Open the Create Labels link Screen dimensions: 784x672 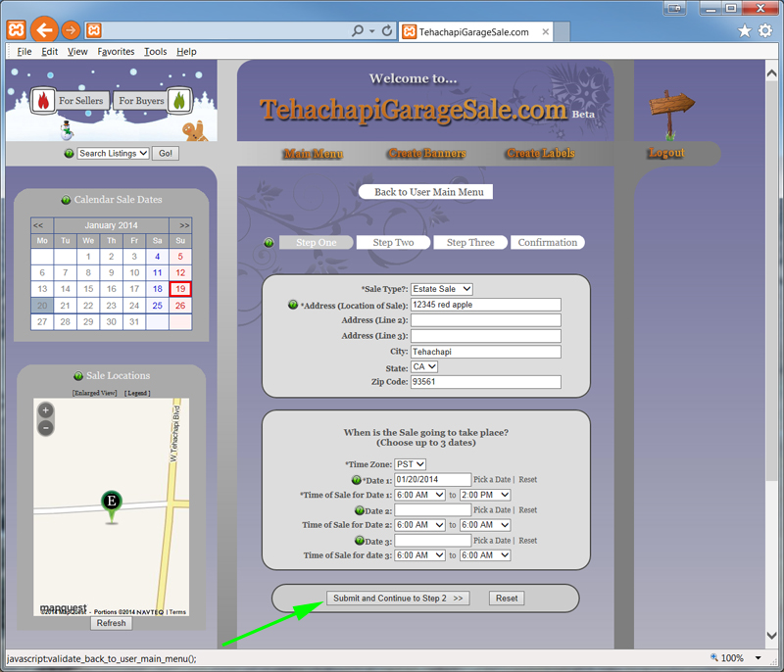[541, 153]
